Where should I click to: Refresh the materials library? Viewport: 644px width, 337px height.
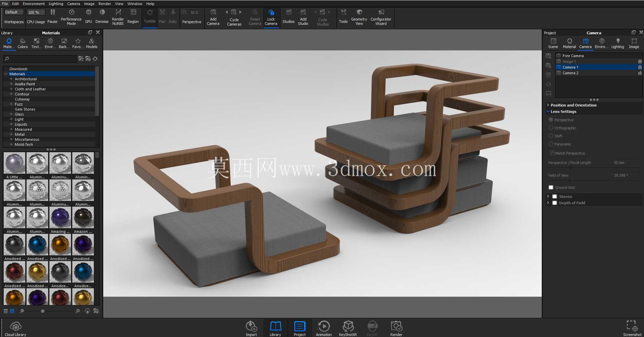[x=96, y=59]
